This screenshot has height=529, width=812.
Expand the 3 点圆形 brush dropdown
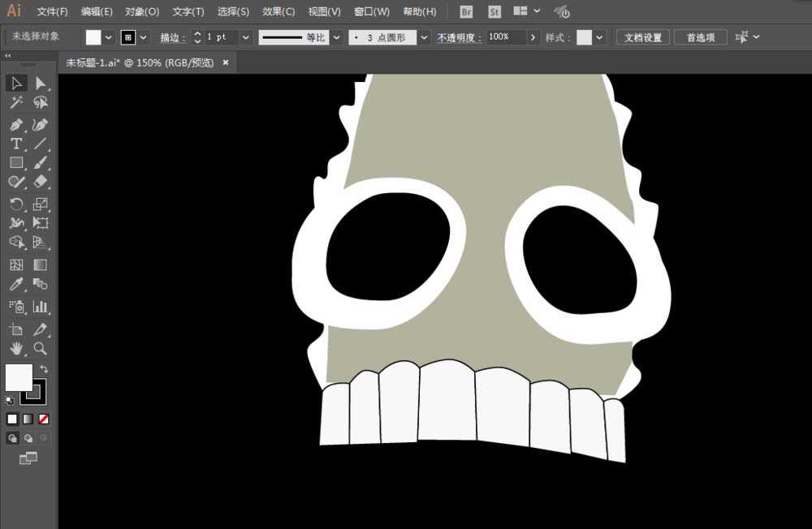(x=424, y=37)
